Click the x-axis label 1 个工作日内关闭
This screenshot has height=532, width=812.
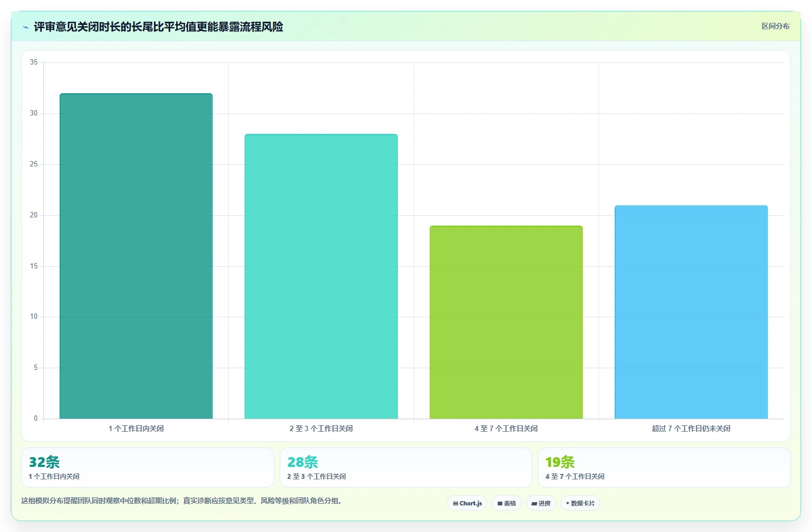click(136, 428)
